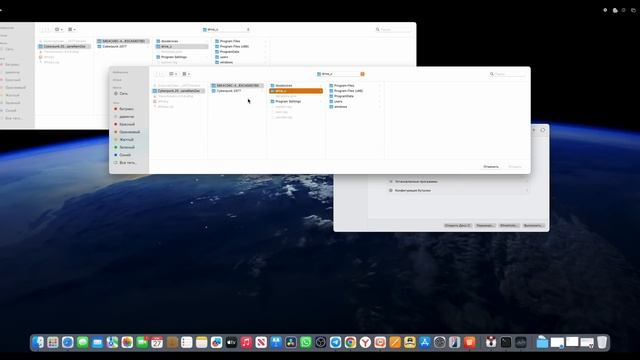Open drive_c path popup in back window
This screenshot has width=640, height=360.
(226, 29)
